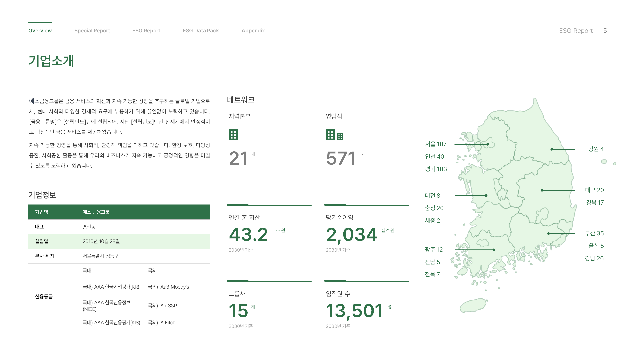The height and width of the screenshot is (364, 635).
Task: Select the Appendix tab
Action: [x=253, y=30]
